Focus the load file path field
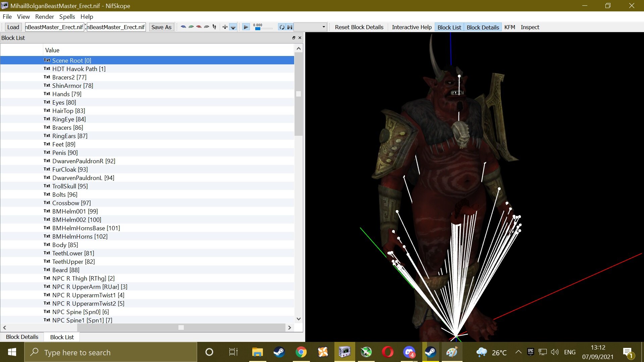644x362 pixels. [x=54, y=27]
